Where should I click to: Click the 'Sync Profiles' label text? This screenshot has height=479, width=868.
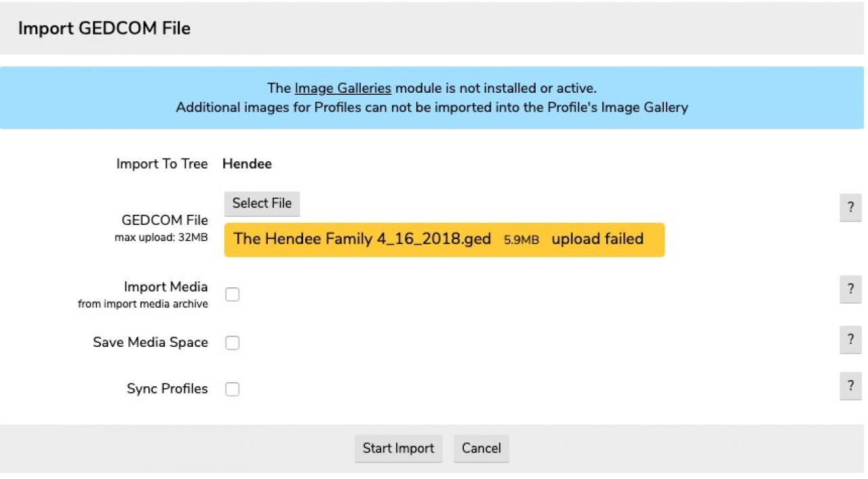tap(167, 389)
